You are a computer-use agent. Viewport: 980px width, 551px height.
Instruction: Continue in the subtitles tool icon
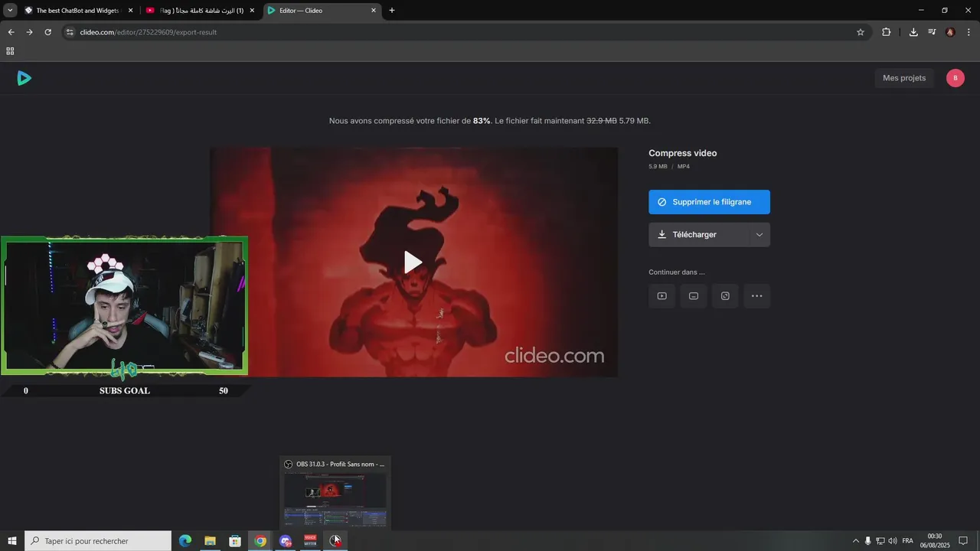pos(694,296)
